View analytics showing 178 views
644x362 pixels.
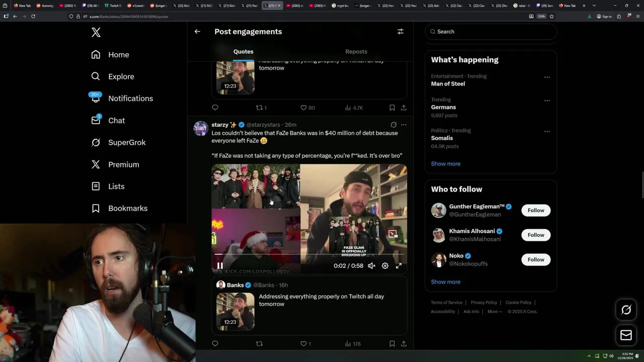353,344
